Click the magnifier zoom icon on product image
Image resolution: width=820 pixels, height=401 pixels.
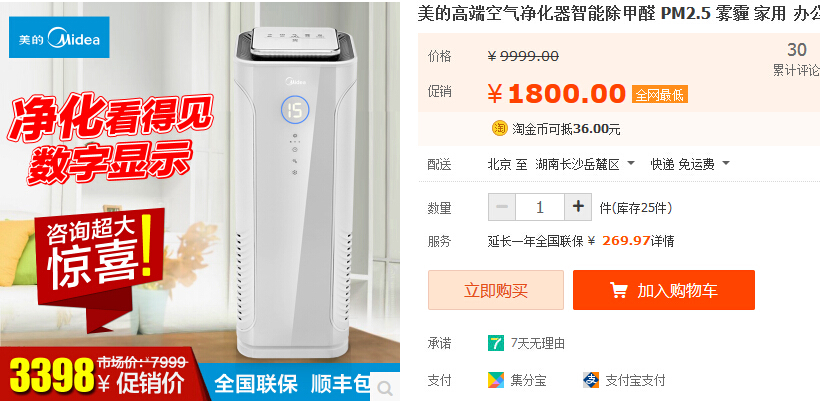(385, 387)
